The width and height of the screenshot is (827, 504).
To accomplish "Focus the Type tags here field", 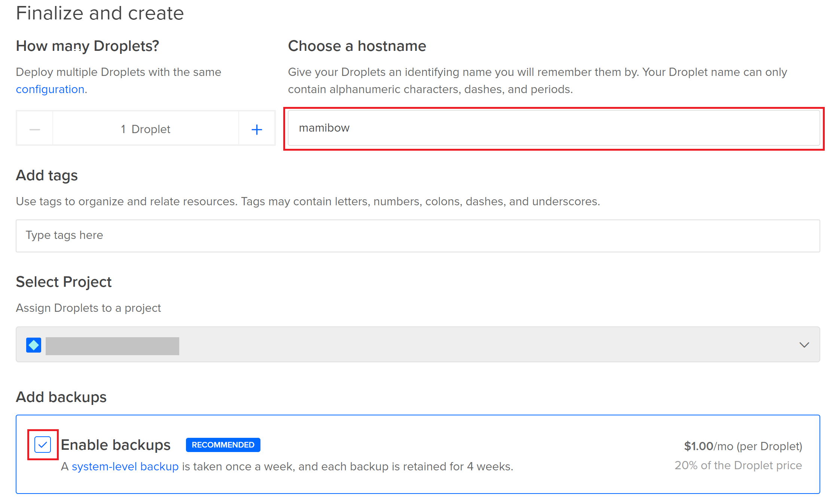I will (417, 236).
